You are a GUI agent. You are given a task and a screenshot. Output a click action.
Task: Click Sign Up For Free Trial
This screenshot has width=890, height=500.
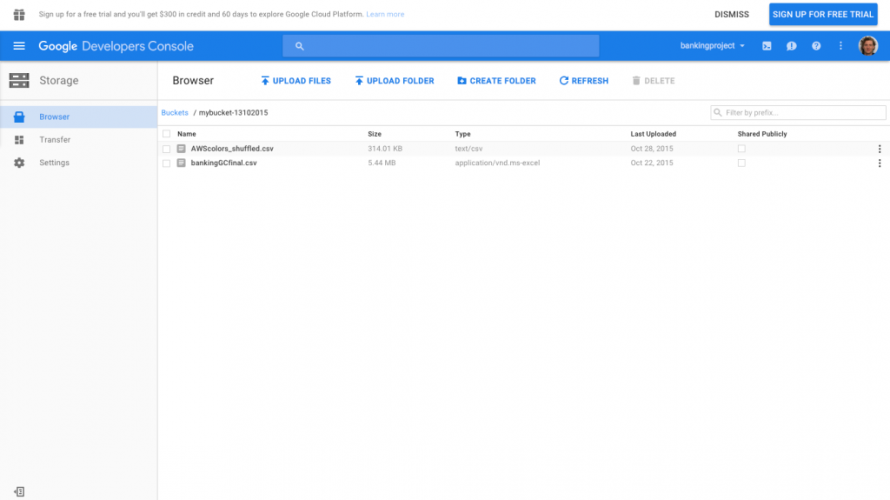pos(823,14)
